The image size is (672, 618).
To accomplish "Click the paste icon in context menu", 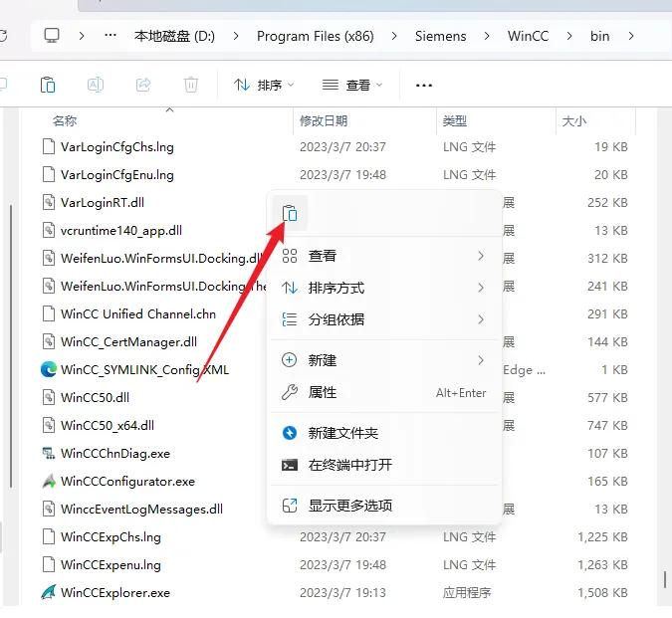I will (x=290, y=213).
